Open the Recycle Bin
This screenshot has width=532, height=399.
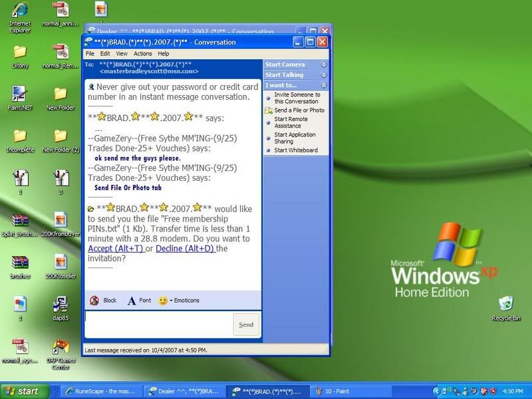click(506, 309)
